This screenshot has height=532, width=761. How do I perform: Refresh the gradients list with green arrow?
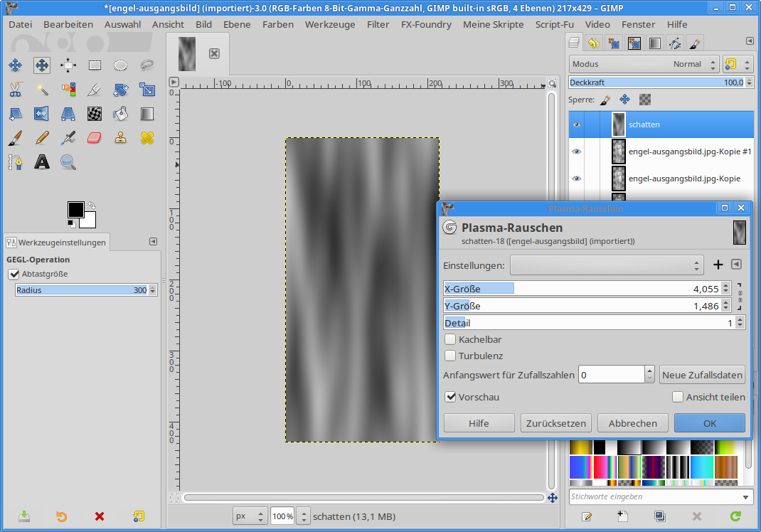click(735, 516)
